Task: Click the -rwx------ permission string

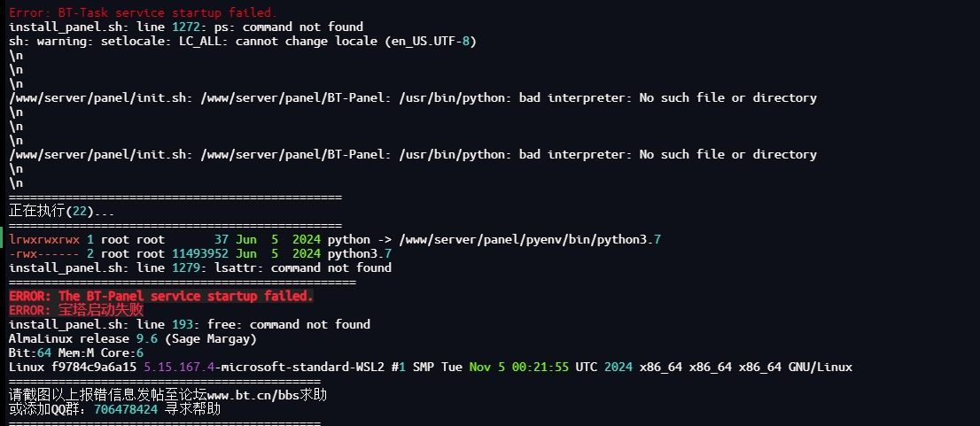Action: [x=43, y=253]
